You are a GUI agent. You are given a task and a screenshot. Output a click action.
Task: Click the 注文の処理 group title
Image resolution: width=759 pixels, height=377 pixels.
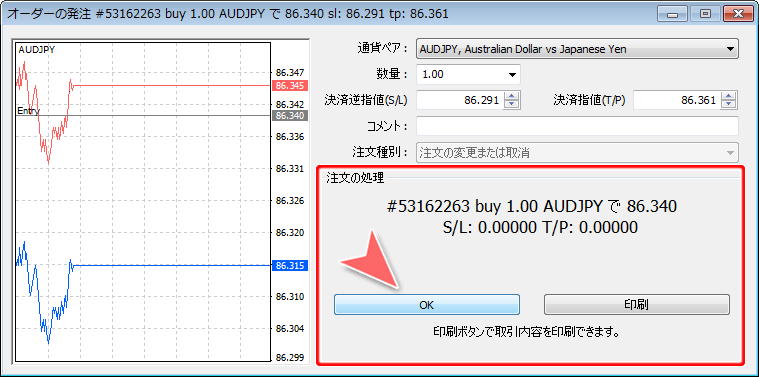click(x=355, y=178)
